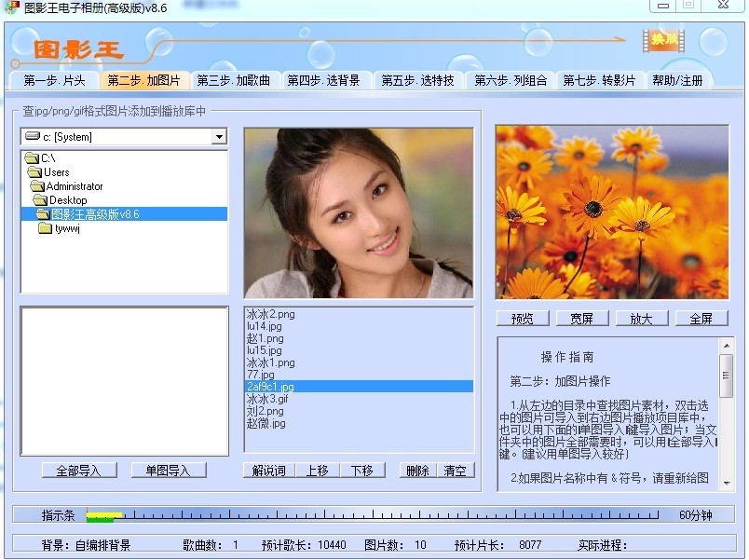This screenshot has height=560, width=749.
Task: Click the 操作指南 panel scrollbar thumb
Action: [x=727, y=376]
